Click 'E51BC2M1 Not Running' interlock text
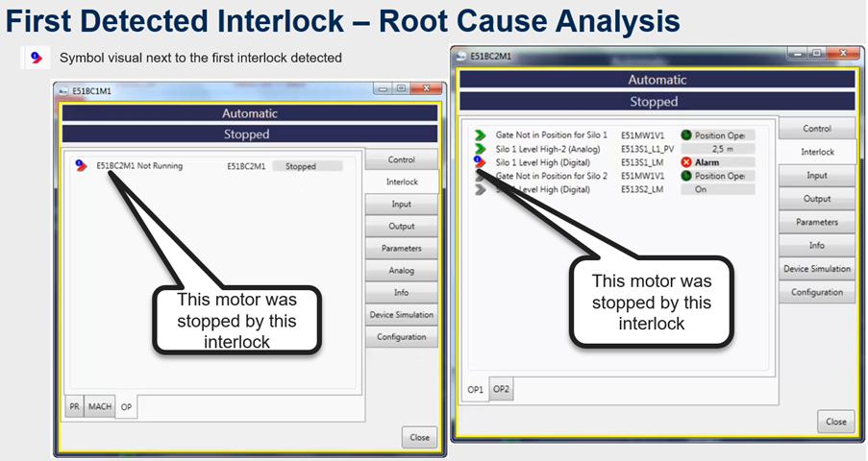This screenshot has height=461, width=868. tap(139, 165)
